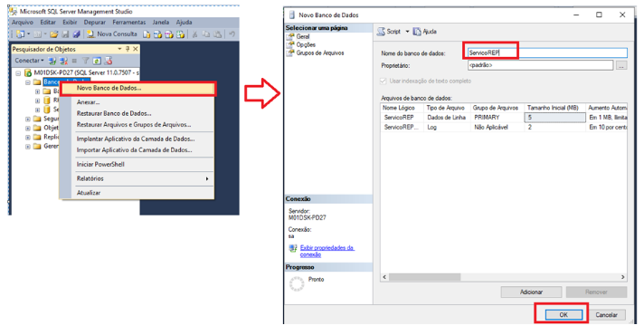Expand the Segurança folder node

pyautogui.click(x=28, y=119)
